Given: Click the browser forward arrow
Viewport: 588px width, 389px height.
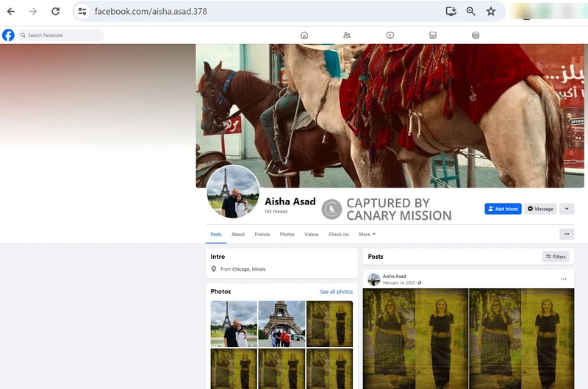Looking at the screenshot, I should [x=33, y=11].
